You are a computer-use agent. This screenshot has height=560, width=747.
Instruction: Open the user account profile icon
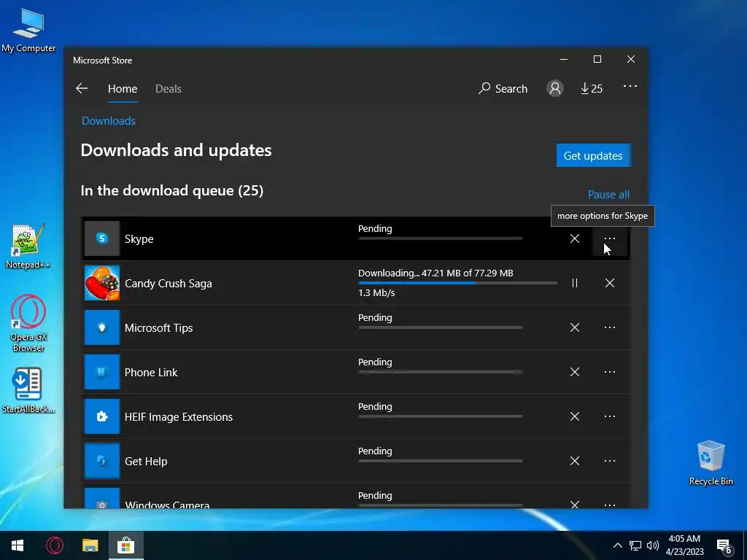pyautogui.click(x=555, y=88)
